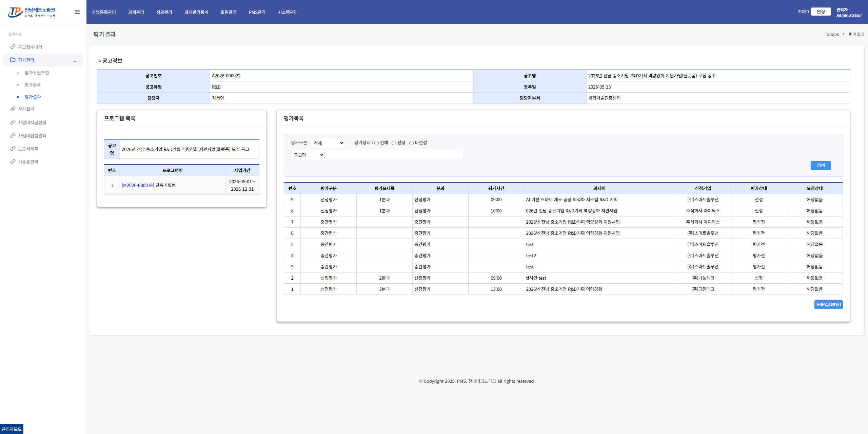Viewport: 868px width, 434px height.
Task: Click the link icon beside 기술료관리
Action: coord(13,162)
